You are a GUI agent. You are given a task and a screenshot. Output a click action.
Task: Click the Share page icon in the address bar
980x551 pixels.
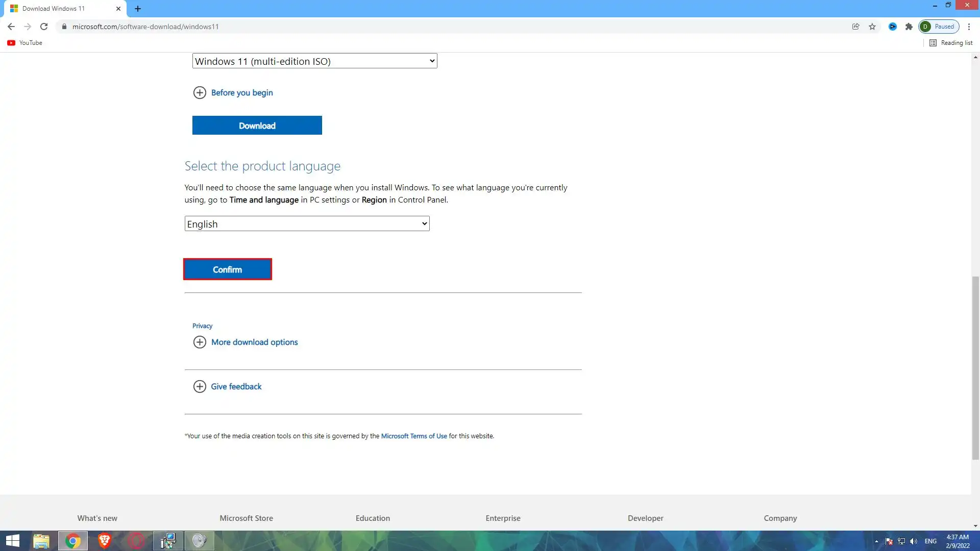click(855, 27)
